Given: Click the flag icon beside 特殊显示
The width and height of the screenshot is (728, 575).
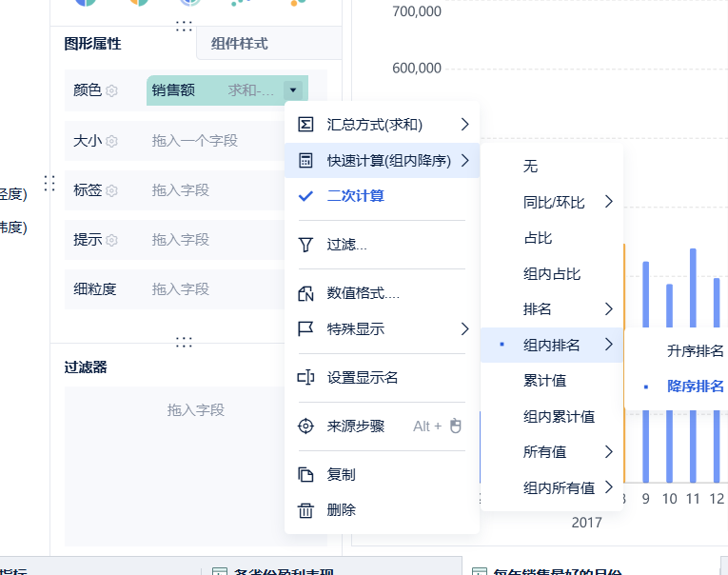Looking at the screenshot, I should (305, 328).
